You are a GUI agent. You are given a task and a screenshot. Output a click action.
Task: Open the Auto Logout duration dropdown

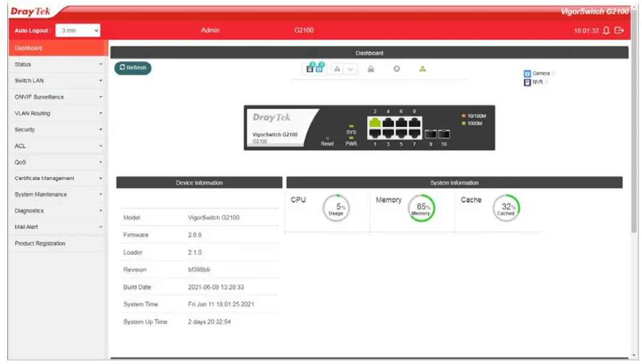tap(77, 29)
